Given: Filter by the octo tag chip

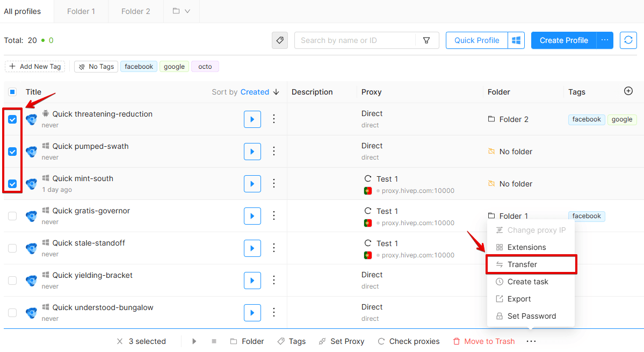Looking at the screenshot, I should 205,67.
